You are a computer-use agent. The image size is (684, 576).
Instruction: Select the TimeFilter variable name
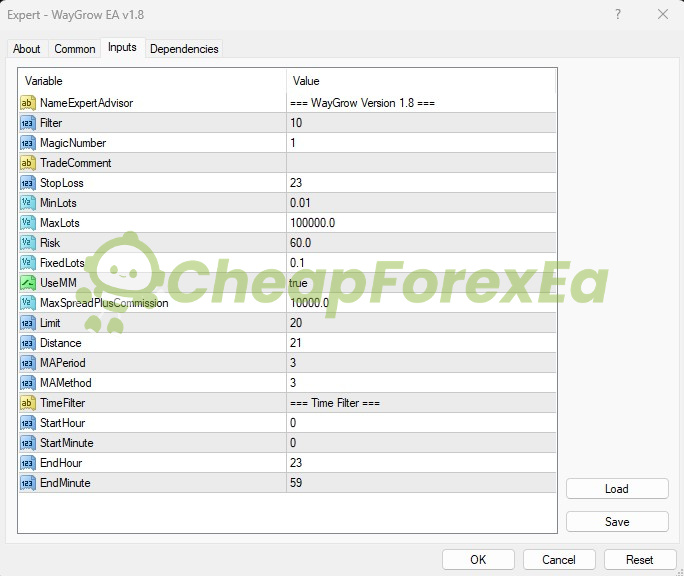pyautogui.click(x=62, y=403)
